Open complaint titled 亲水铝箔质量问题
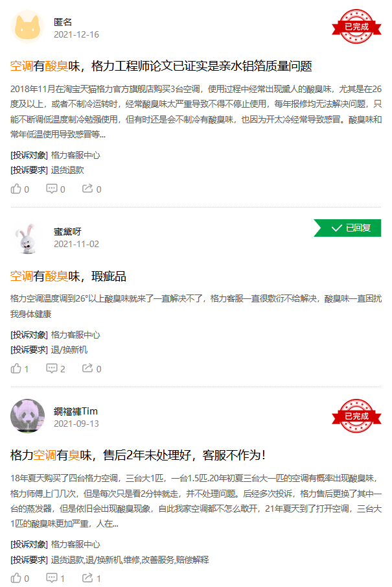Image resolution: width=392 pixels, height=587 pixels. coord(161,66)
